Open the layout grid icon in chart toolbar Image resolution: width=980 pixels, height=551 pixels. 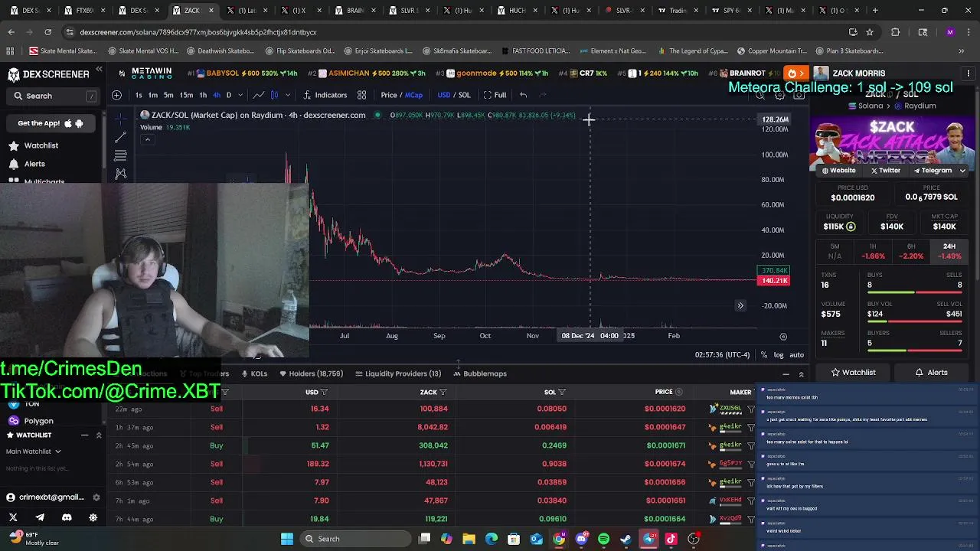tap(361, 95)
